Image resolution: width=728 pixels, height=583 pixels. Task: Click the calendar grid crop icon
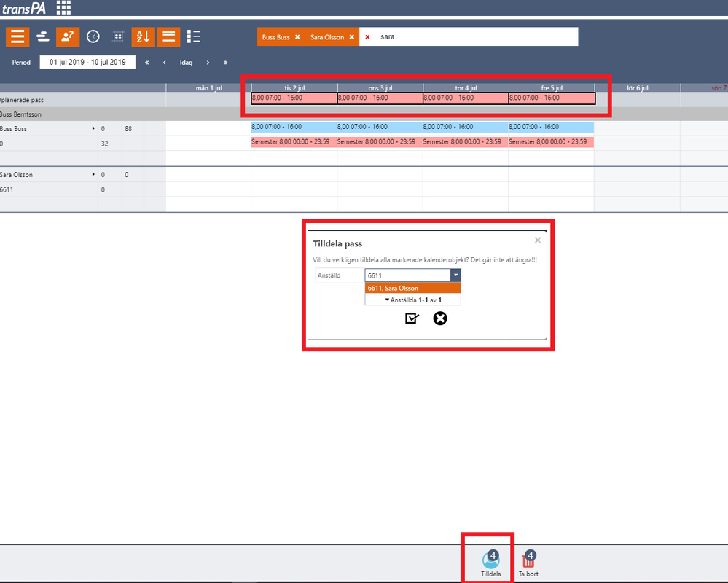pos(118,36)
